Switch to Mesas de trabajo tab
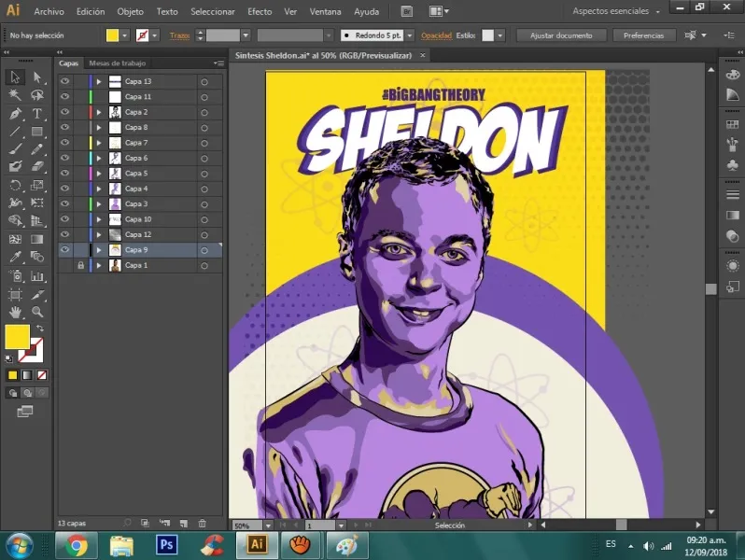The width and height of the screenshot is (745, 560). [x=118, y=63]
